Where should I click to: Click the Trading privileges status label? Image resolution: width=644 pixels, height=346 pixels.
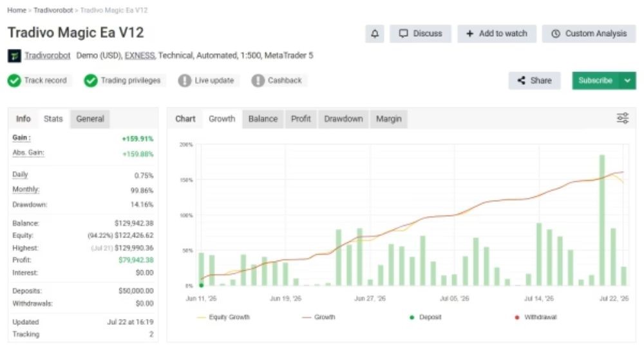click(x=131, y=80)
